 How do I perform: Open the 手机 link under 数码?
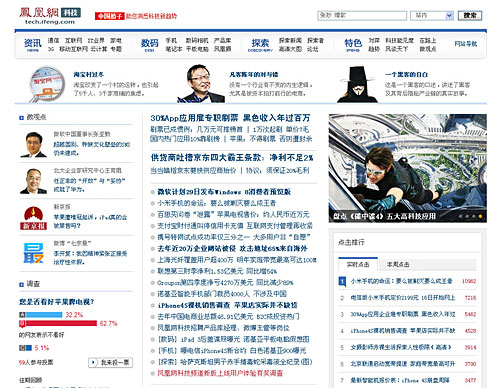coord(171,41)
